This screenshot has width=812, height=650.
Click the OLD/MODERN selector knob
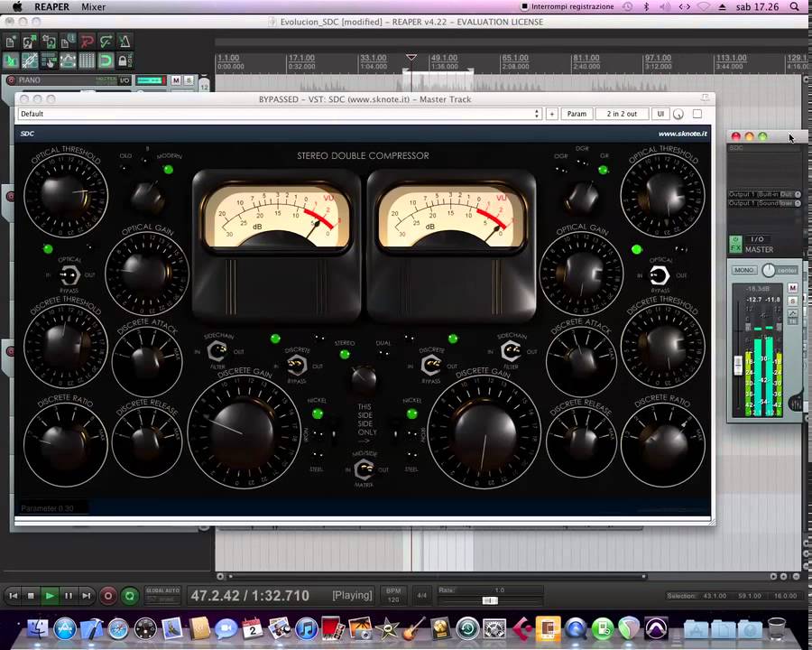pyautogui.click(x=147, y=197)
